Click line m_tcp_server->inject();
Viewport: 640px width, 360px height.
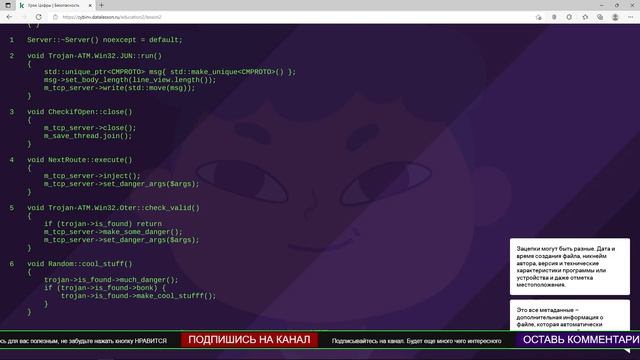point(92,176)
